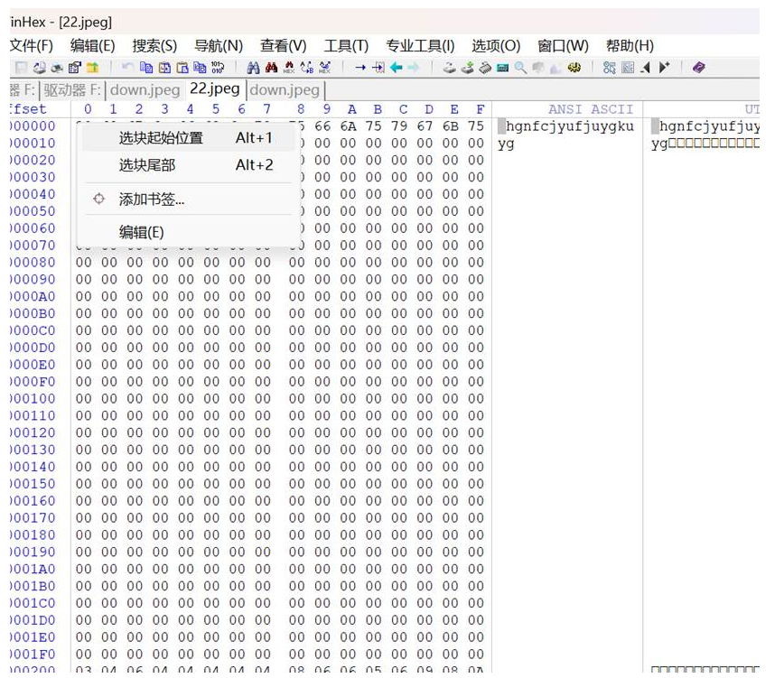
Task: Click ASCII text hgnfcjyufjuygku in ANSI column
Action: point(570,126)
